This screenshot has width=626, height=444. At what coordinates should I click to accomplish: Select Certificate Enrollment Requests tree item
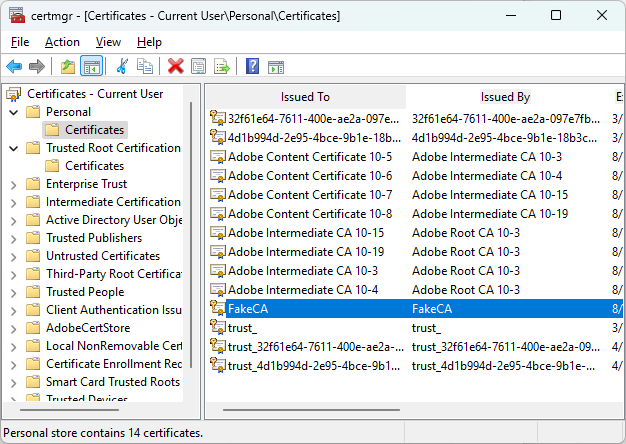[114, 363]
